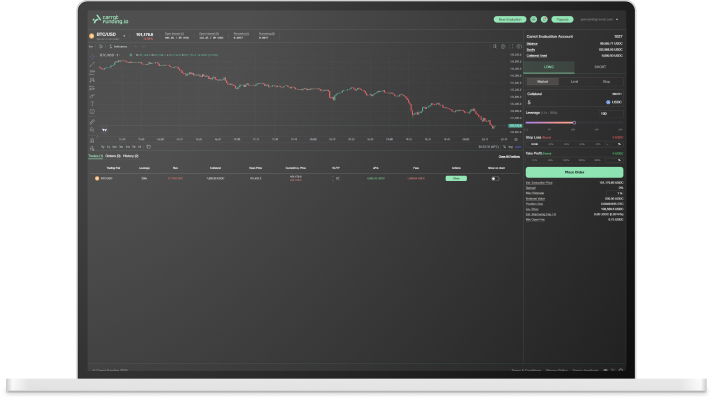The width and height of the screenshot is (713, 398).
Task: Open the History tab
Action: click(131, 156)
